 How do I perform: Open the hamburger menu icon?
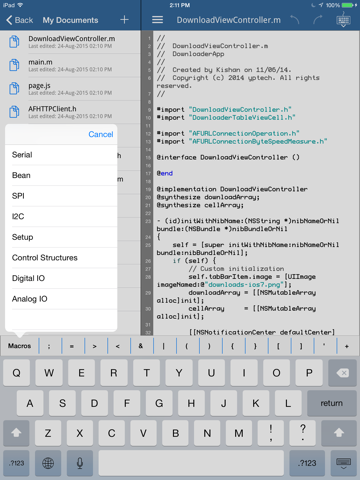157,20
